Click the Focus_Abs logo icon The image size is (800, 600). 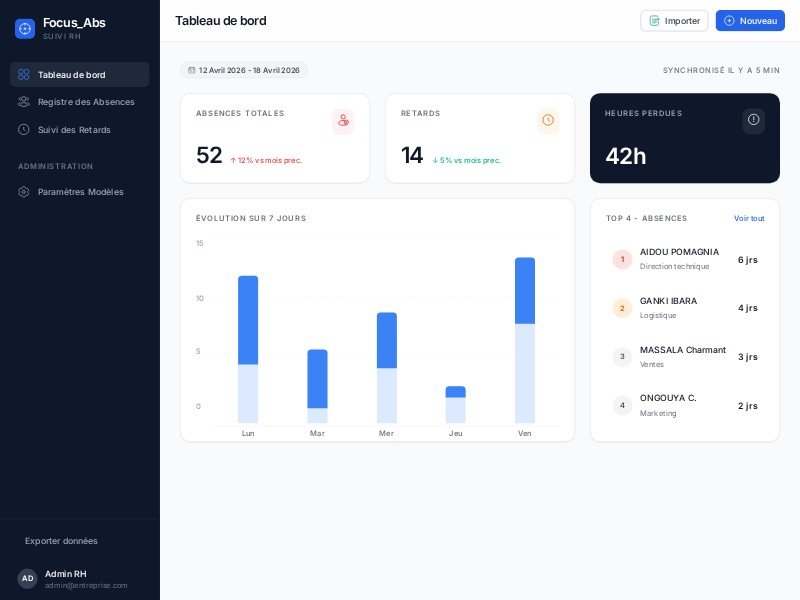(x=25, y=29)
